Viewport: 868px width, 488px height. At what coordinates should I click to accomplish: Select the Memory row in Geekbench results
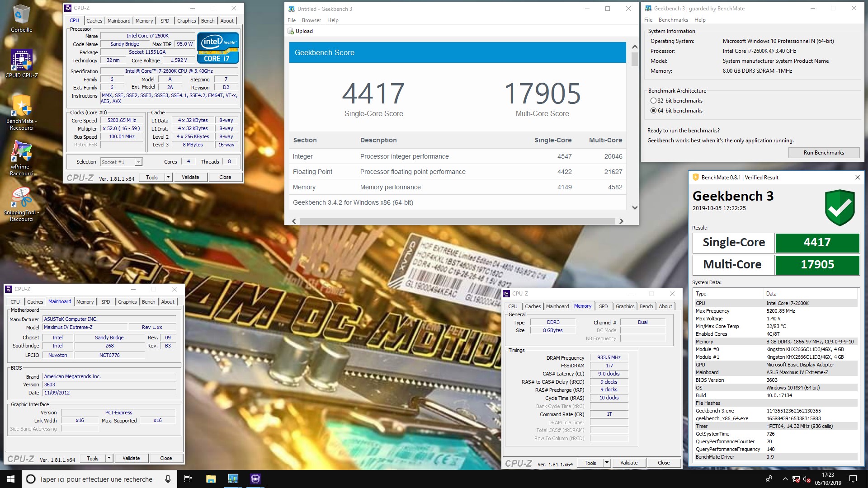457,187
